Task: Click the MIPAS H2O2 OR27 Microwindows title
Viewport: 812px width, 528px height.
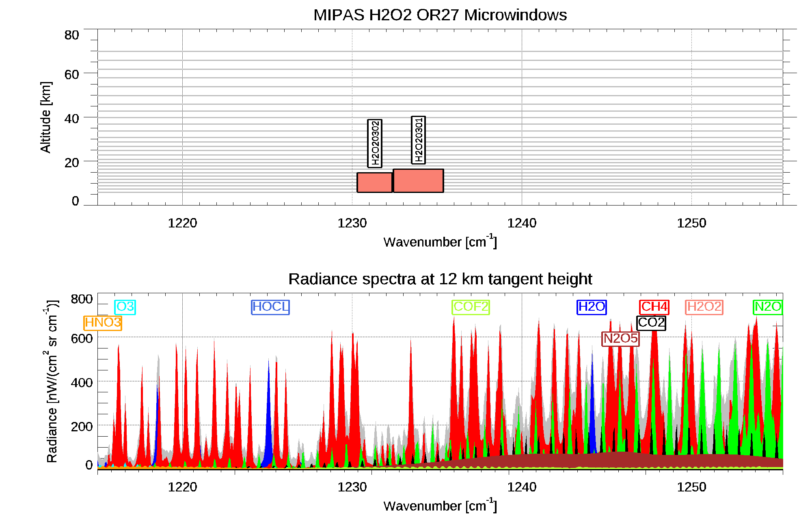Action: point(440,15)
